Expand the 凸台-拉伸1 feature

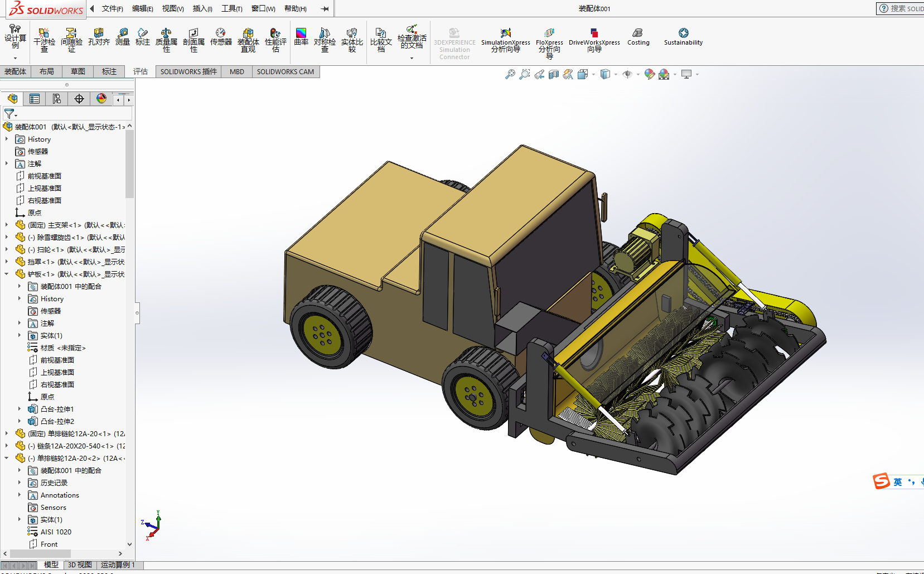tap(20, 409)
